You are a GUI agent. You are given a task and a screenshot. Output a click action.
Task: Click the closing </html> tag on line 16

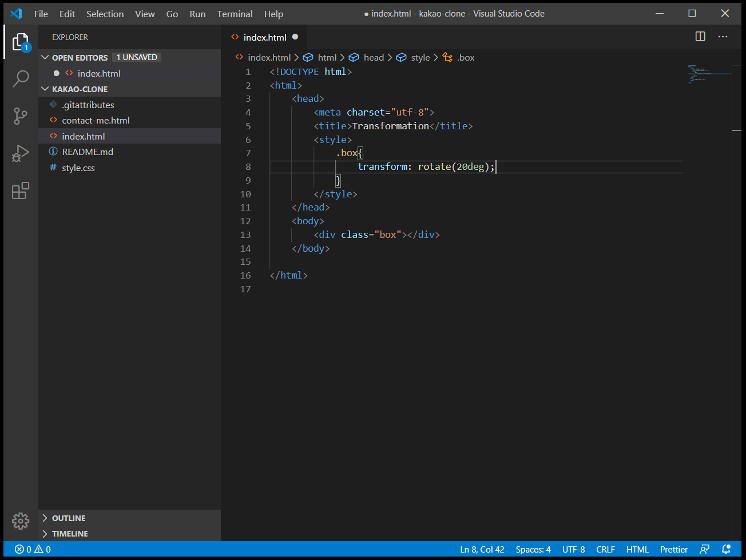pyautogui.click(x=289, y=275)
